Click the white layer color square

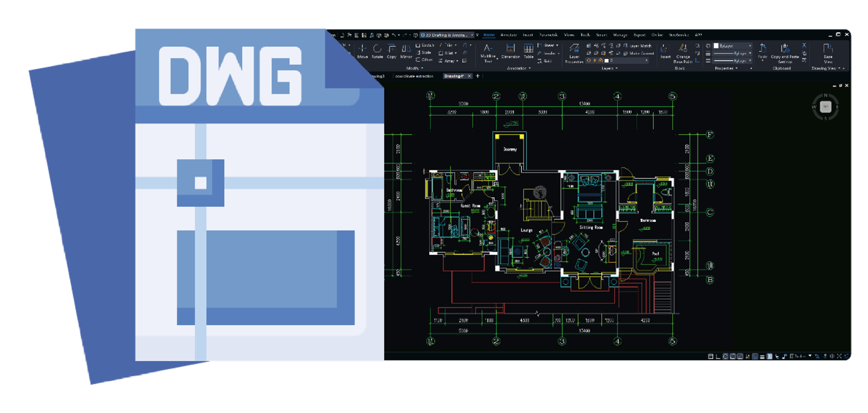(x=607, y=61)
